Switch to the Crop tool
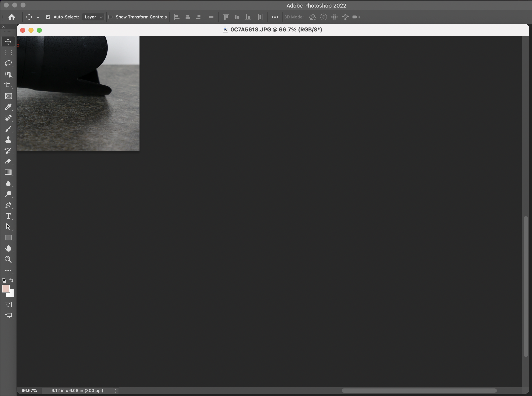The image size is (532, 396). pos(8,85)
